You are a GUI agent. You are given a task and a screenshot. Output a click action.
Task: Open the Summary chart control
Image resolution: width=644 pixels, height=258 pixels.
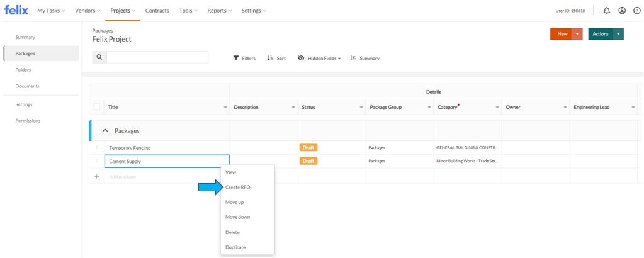[364, 59]
